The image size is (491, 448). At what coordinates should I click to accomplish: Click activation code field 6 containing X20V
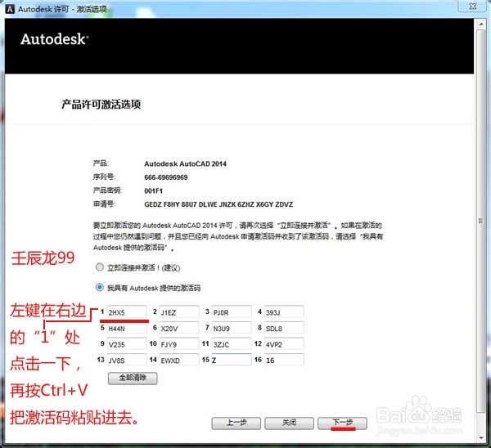tap(179, 328)
